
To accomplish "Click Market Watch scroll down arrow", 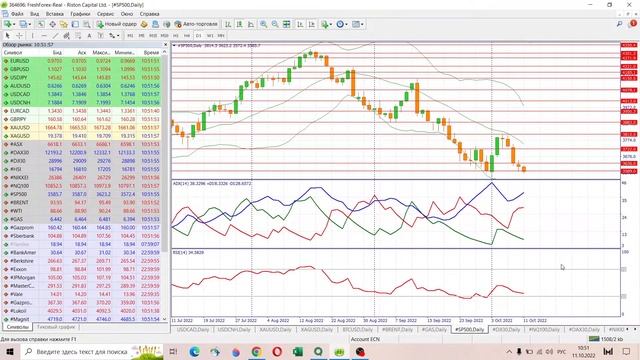I will click(x=164, y=319).
